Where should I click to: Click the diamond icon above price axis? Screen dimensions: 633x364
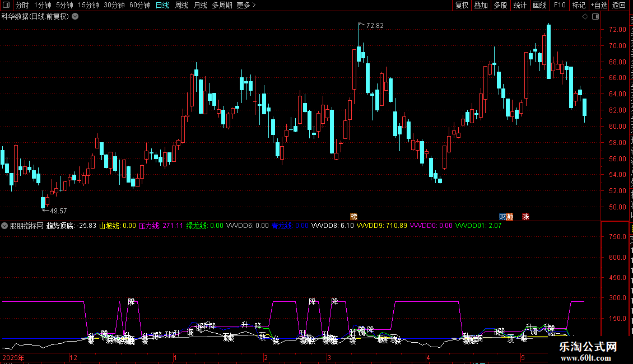(x=585, y=17)
